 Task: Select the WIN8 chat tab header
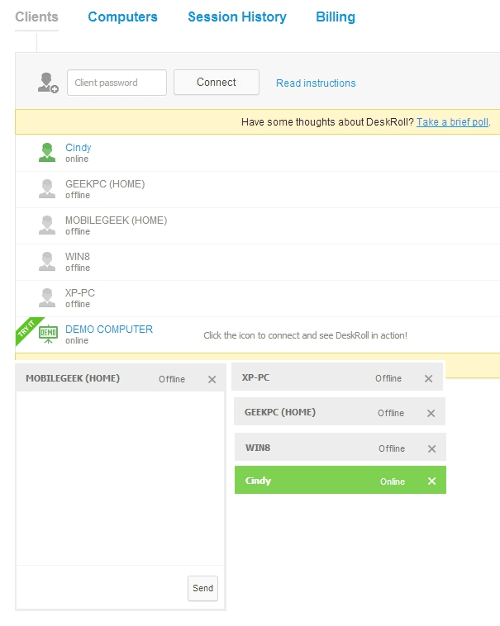pyautogui.click(x=340, y=447)
